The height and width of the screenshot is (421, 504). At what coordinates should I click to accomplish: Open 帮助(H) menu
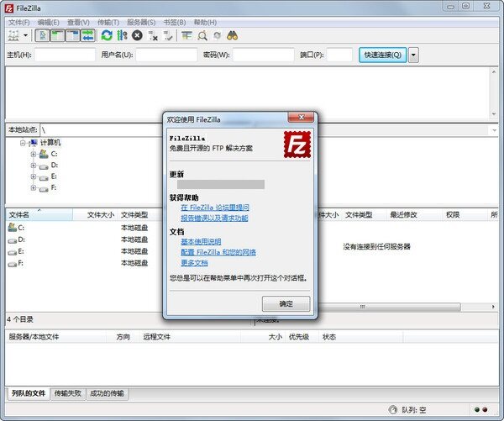pos(205,22)
